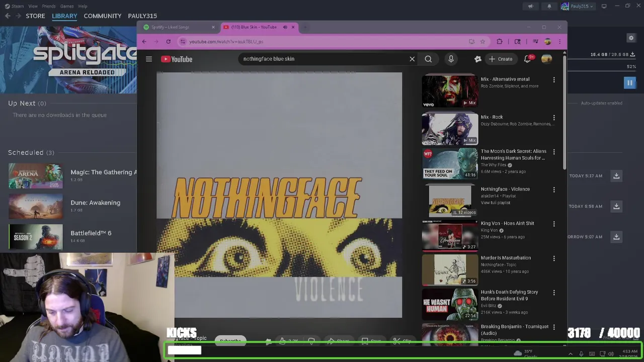Open options for The Moon's Dark Secret
The image size is (644, 362).
coord(554,152)
